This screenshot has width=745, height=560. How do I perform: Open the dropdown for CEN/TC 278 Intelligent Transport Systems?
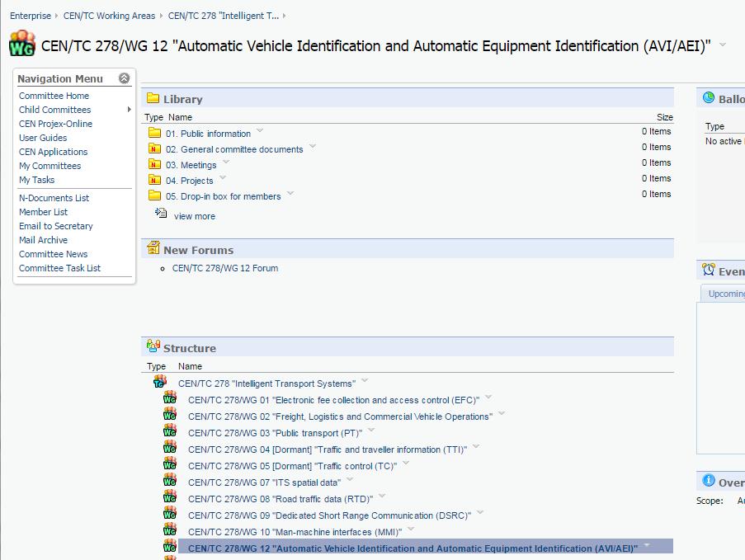(365, 380)
